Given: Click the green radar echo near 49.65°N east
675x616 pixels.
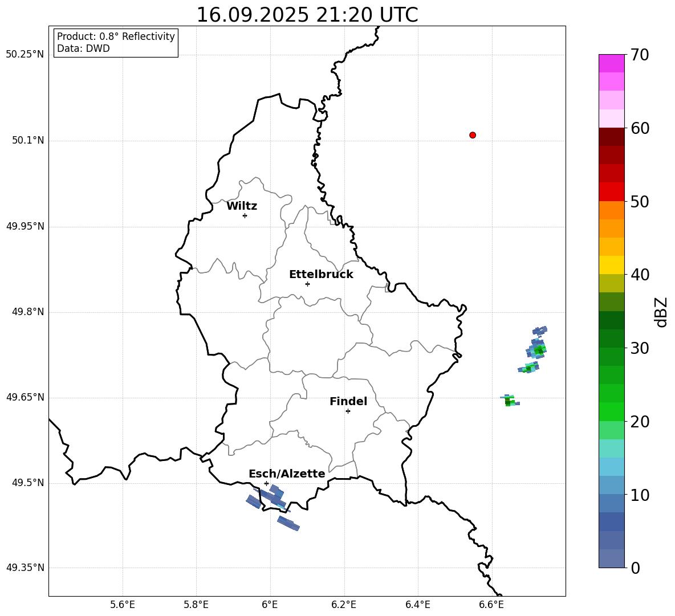Looking at the screenshot, I should click(510, 401).
